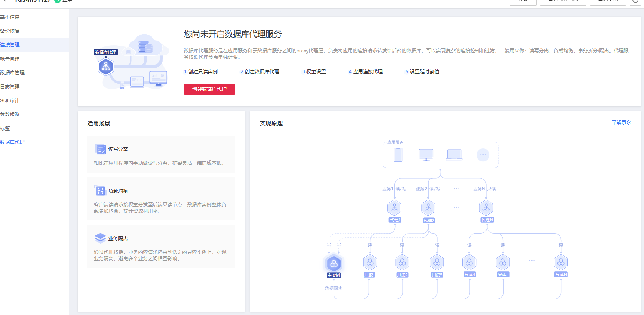644x315 pixels.
Task: Select 帐号管理 from the left menu
Action: (x=10, y=59)
